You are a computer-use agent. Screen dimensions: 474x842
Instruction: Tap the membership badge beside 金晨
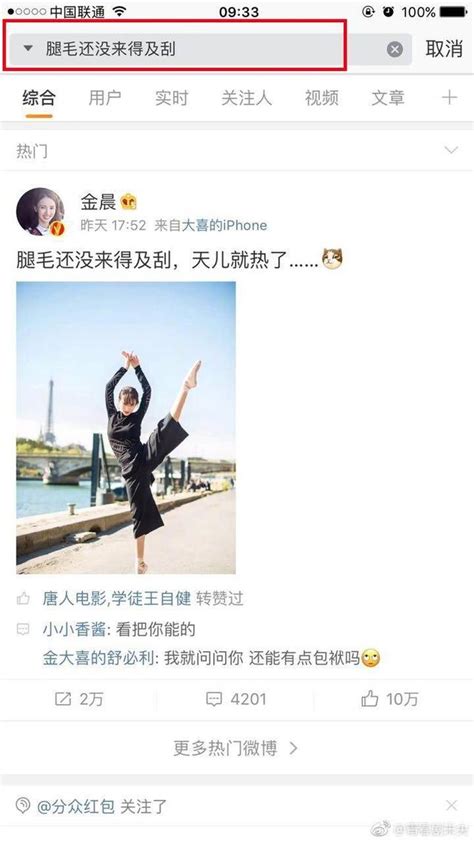tap(129, 202)
